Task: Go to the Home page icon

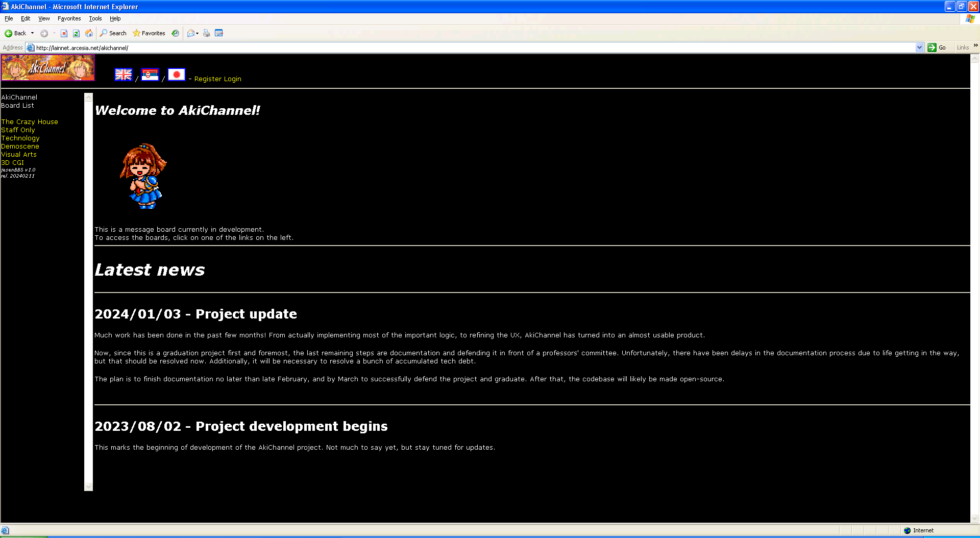Action: tap(89, 33)
